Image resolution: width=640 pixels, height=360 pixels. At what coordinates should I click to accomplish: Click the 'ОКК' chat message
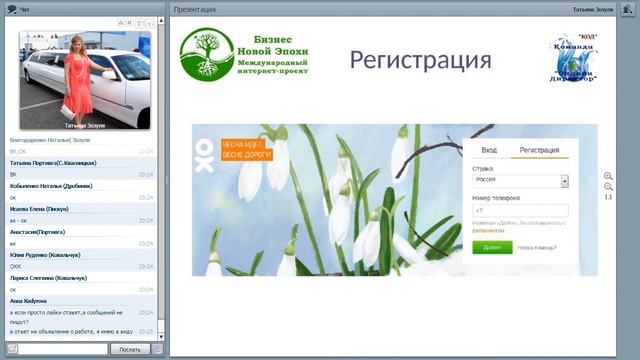point(15,267)
